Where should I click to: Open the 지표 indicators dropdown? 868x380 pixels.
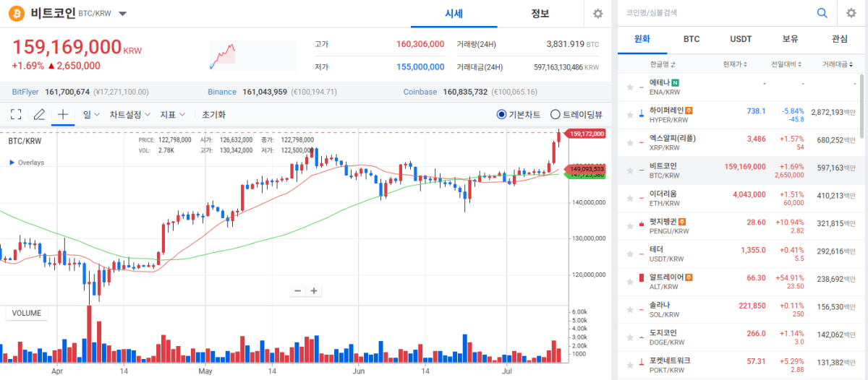(x=173, y=114)
